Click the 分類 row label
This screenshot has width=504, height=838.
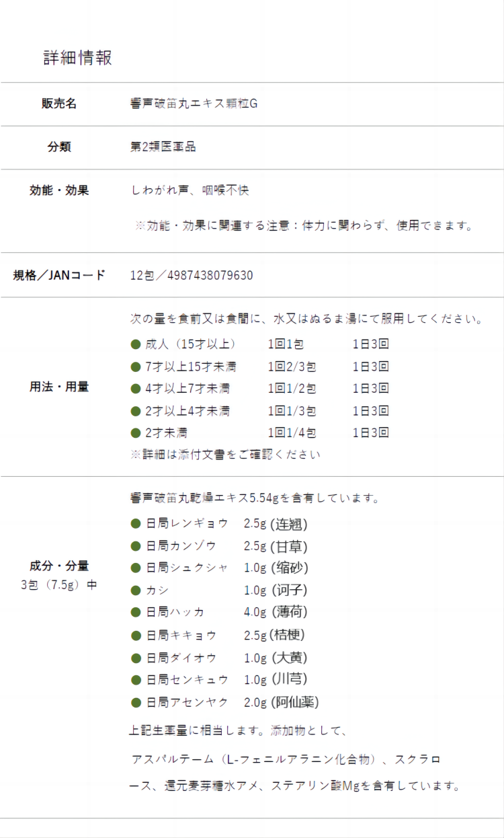pyautogui.click(x=59, y=147)
